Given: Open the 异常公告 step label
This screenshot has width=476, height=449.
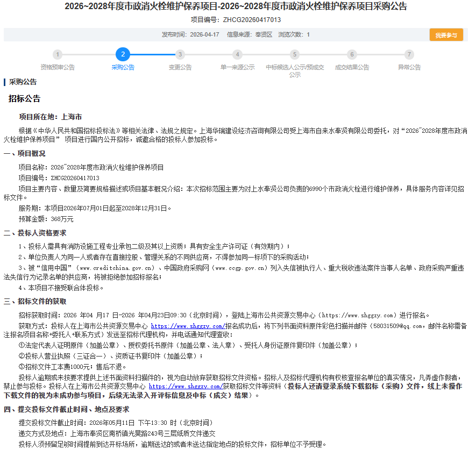Looking at the screenshot, I should (x=409, y=68).
